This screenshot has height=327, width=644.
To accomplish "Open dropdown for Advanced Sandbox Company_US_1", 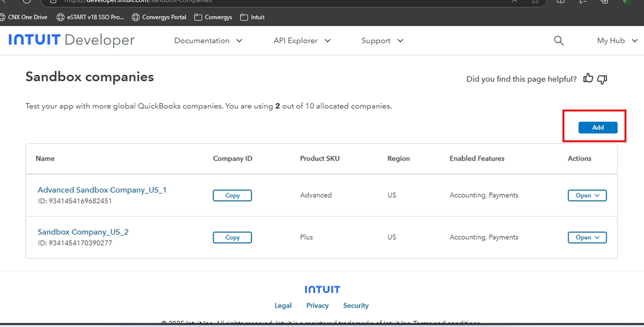I will tap(587, 195).
